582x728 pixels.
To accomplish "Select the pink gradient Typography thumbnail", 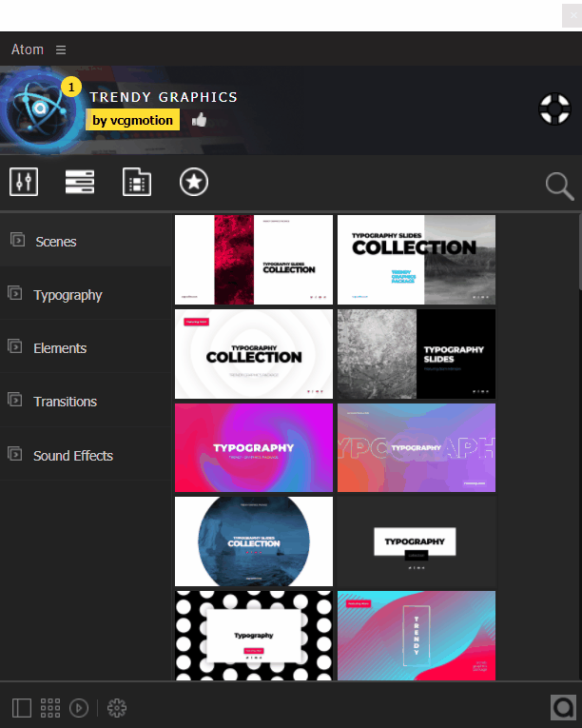I will tap(254, 447).
